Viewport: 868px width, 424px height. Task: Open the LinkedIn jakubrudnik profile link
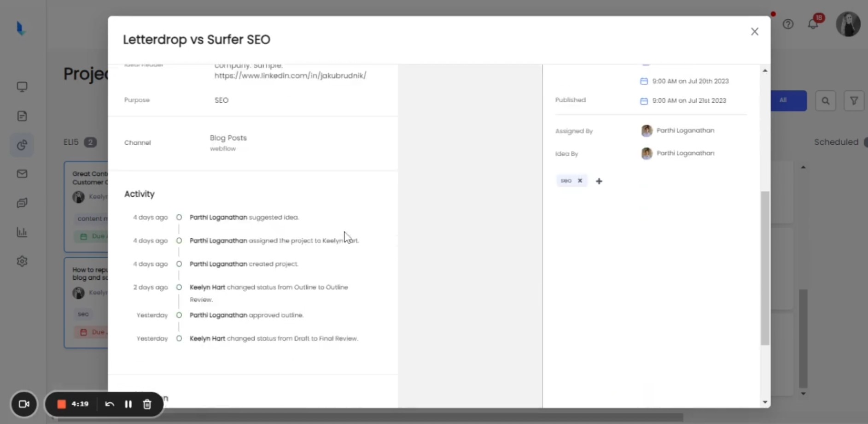(290, 76)
